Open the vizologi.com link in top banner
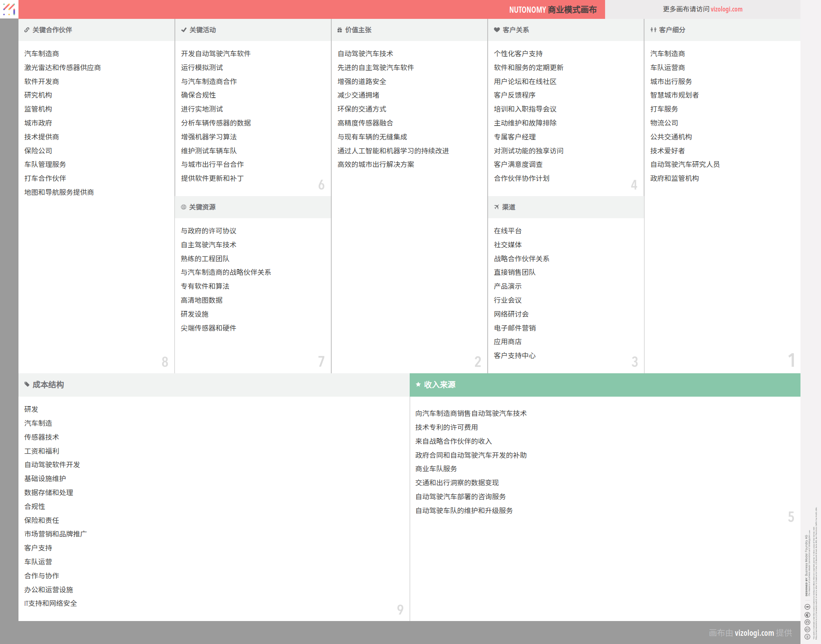The width and height of the screenshot is (821, 644). pos(726,9)
